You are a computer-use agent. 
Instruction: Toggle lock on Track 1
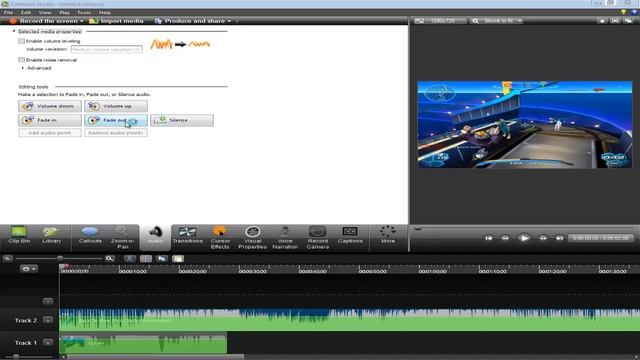coord(48,342)
